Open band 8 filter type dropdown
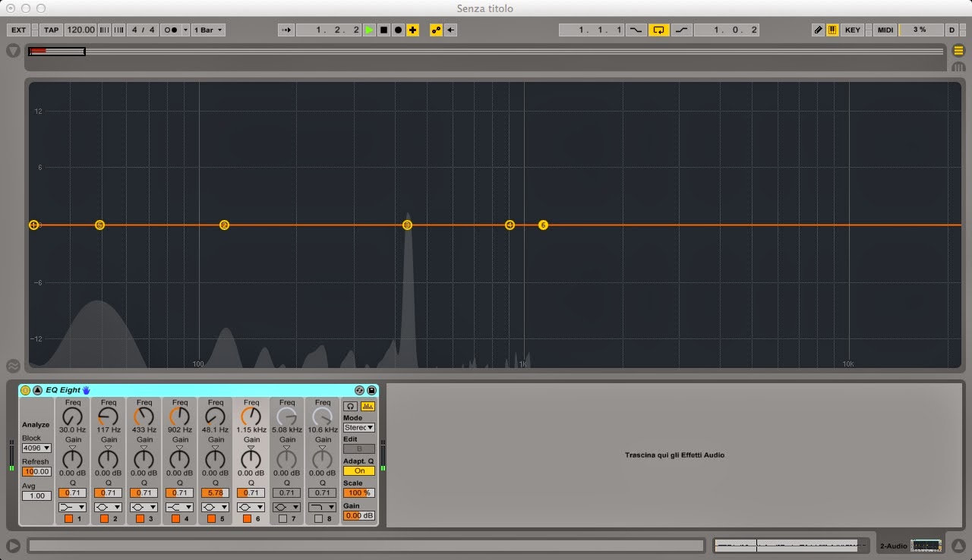 pos(323,507)
